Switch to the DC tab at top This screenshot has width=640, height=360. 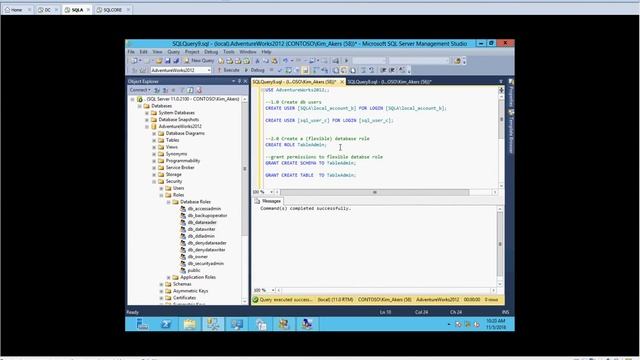[x=47, y=10]
